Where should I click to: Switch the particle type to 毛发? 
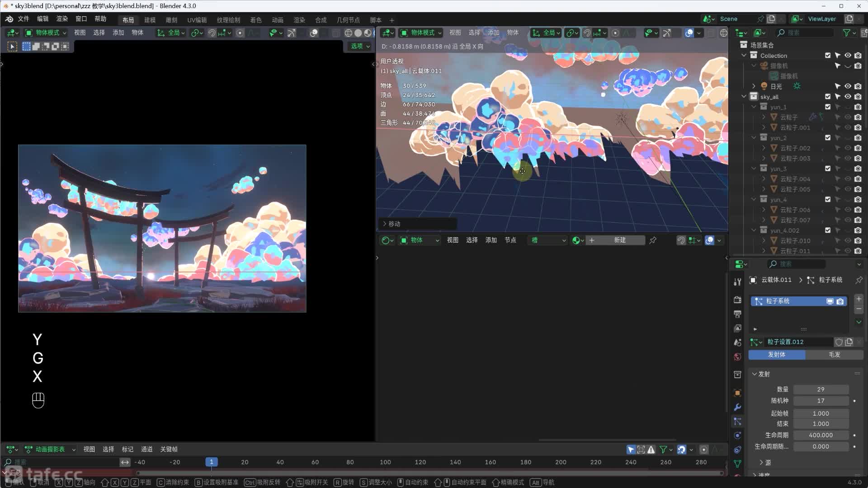(x=834, y=355)
